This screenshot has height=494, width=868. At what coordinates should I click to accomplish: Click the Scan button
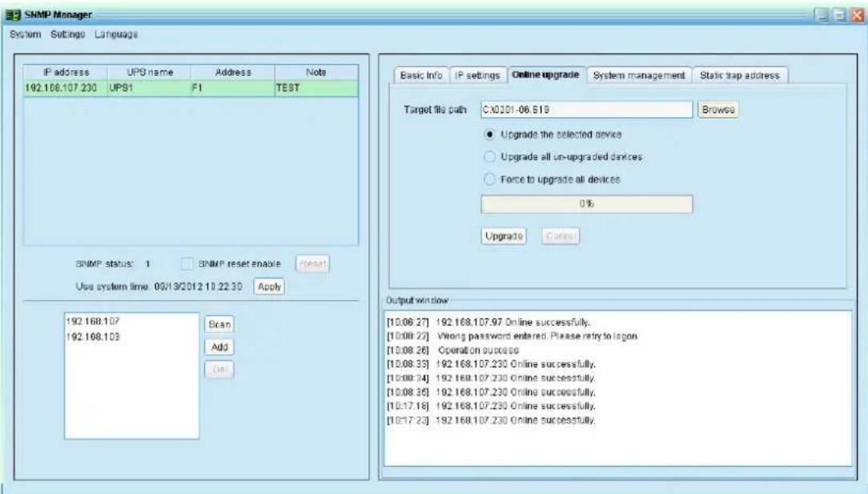click(219, 324)
